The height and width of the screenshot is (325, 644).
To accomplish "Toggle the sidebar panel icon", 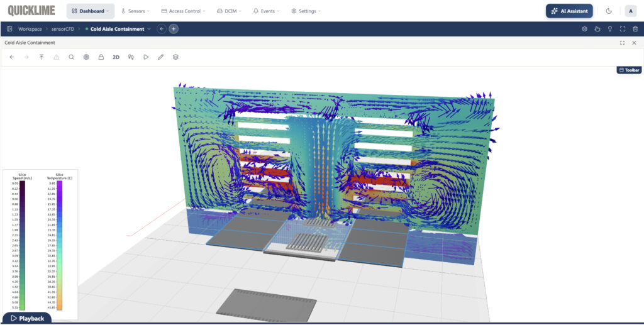I will 9,29.
